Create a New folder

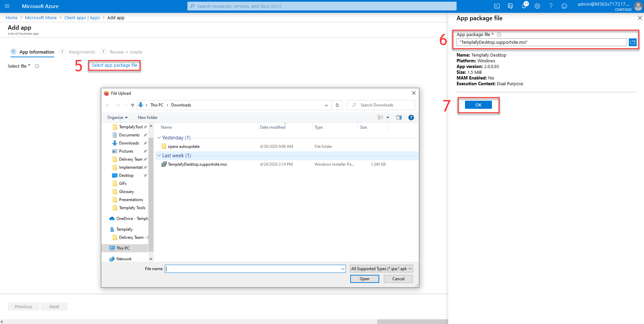coord(148,118)
